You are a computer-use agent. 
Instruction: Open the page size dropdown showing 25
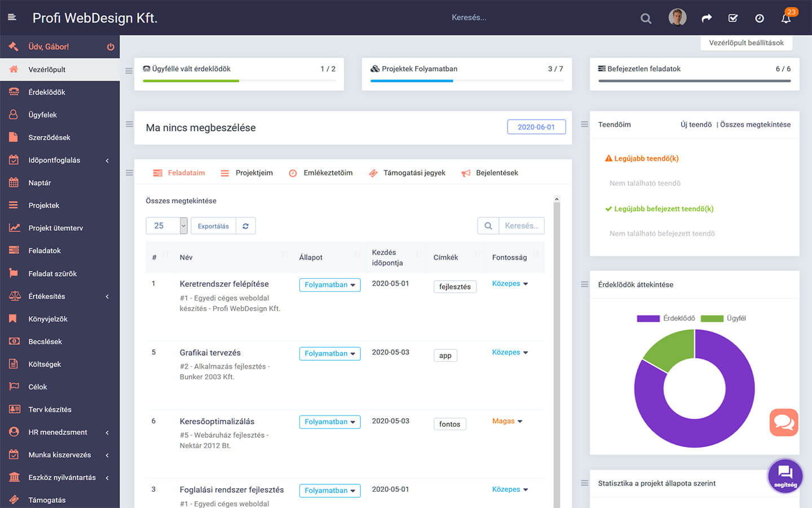(166, 226)
